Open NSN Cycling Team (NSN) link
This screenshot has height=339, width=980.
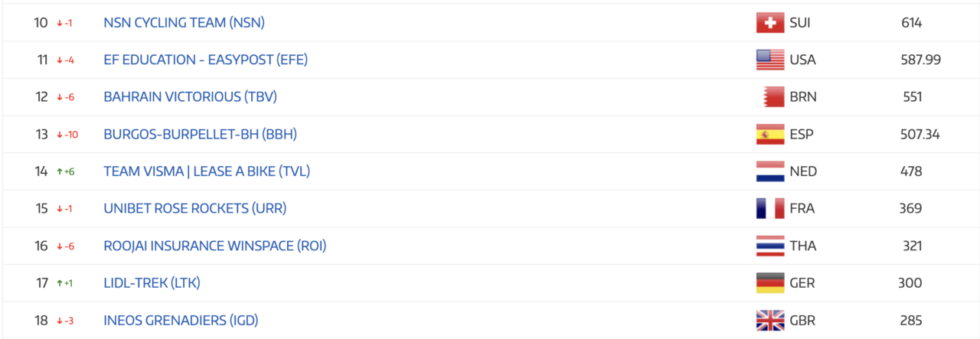pyautogui.click(x=184, y=23)
